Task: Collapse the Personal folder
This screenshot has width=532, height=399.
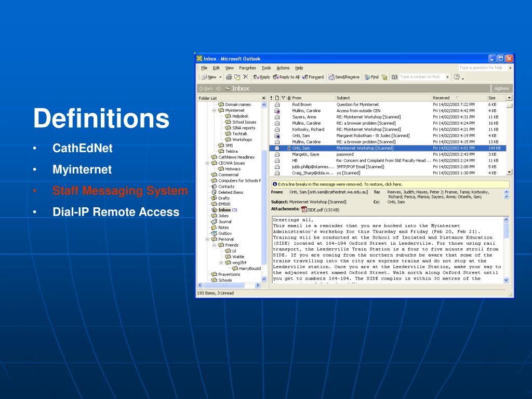Action: click(207, 239)
